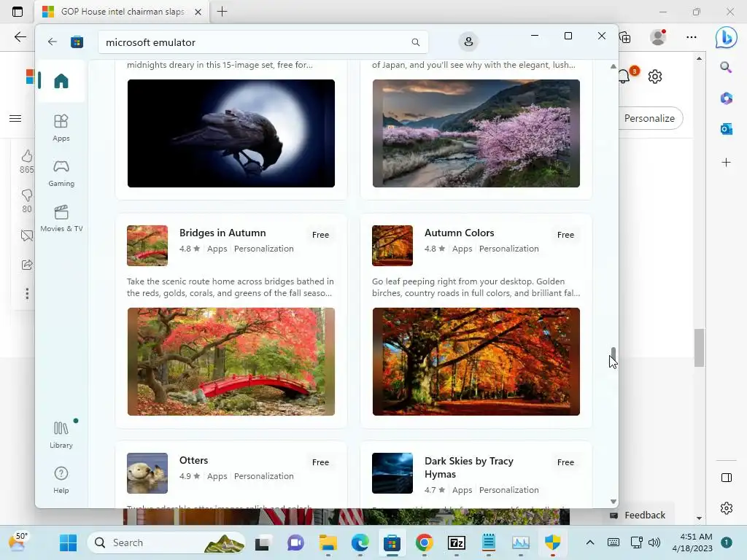Open Apps section in Store sidebar
Viewport: 747px width, 560px height.
61,128
